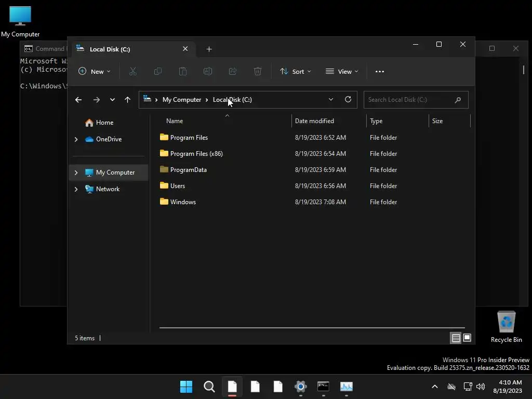Open the See more ellipsis menu

pyautogui.click(x=380, y=72)
